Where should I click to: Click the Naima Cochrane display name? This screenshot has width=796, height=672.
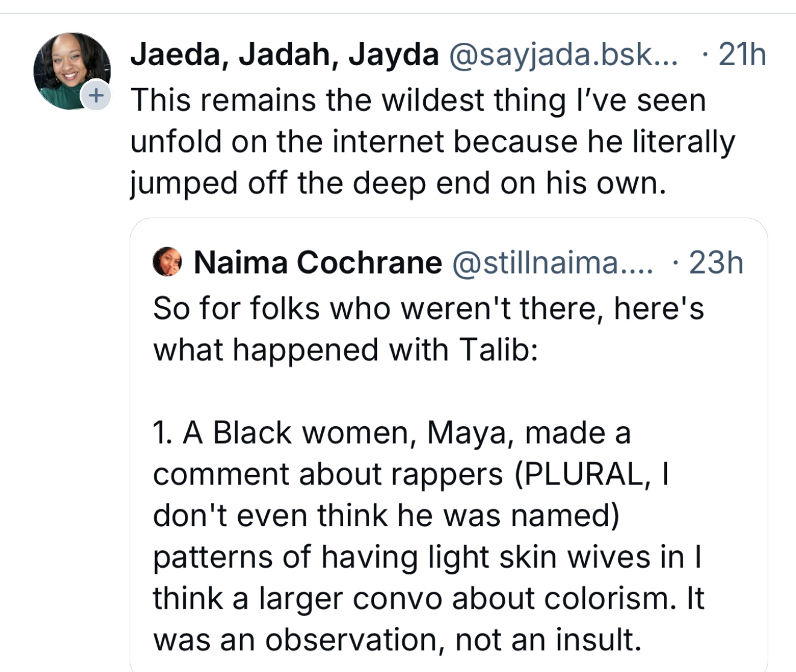click(x=318, y=263)
